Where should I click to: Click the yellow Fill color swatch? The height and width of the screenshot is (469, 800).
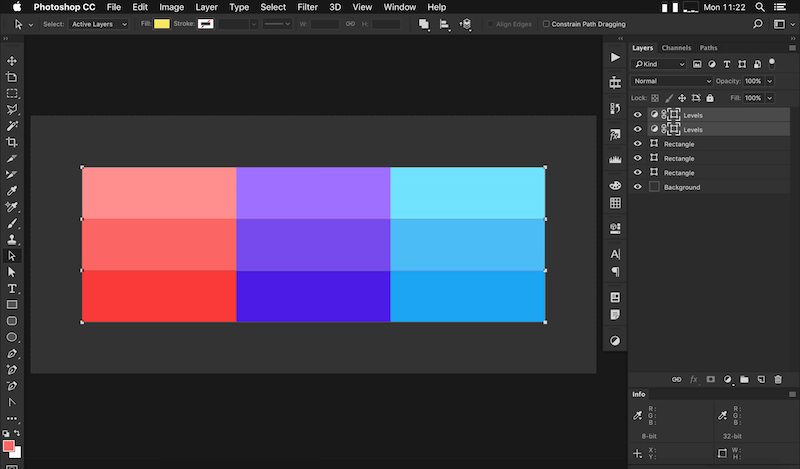[161, 23]
